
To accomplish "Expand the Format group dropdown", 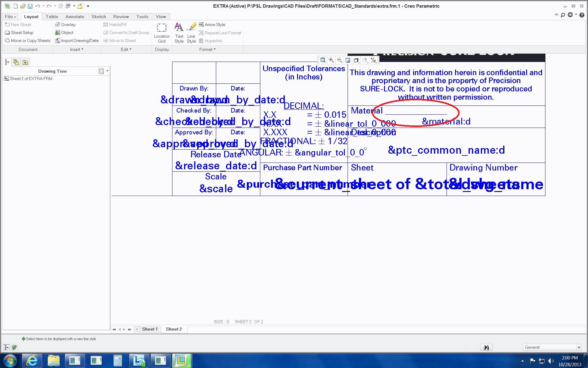I will coord(208,49).
